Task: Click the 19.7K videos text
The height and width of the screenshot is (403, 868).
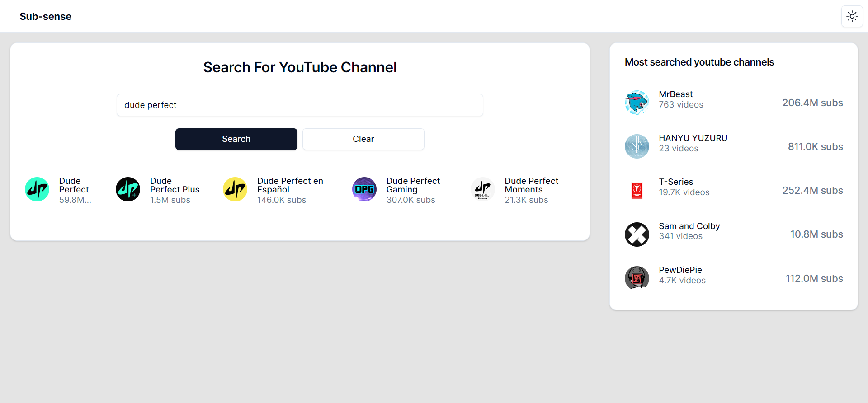Action: (x=684, y=192)
